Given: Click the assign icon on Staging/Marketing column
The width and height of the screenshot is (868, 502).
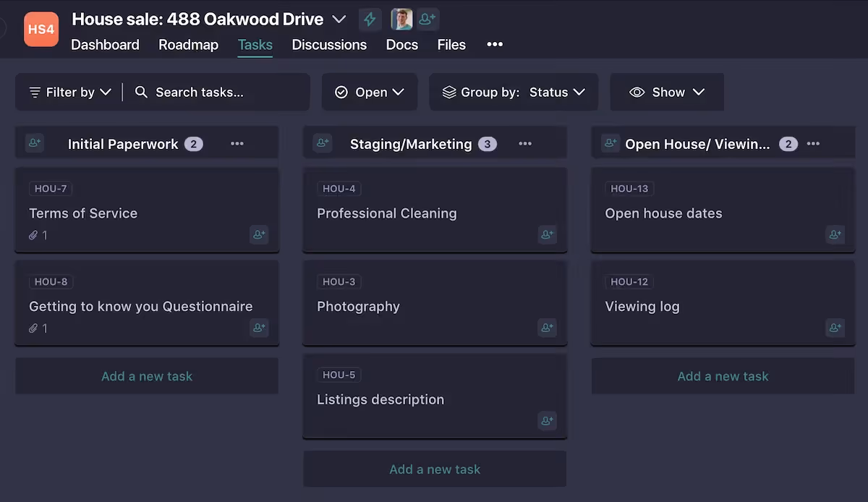Looking at the screenshot, I should [x=323, y=143].
